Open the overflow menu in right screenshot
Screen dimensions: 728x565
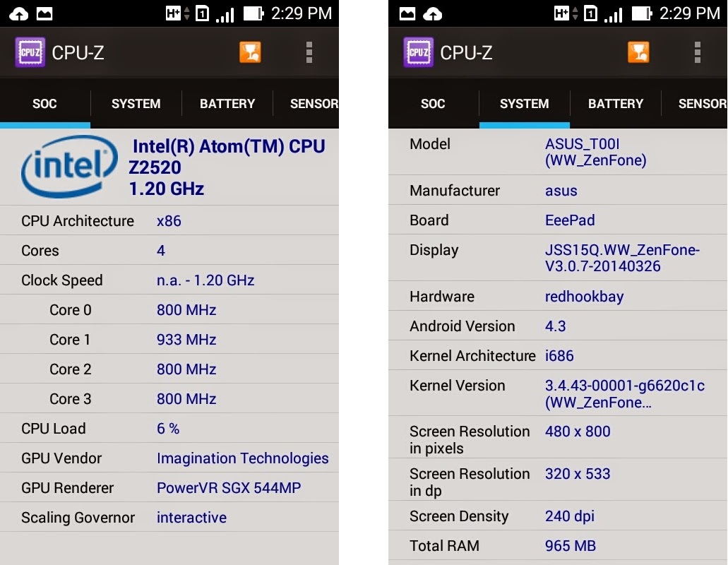(x=698, y=52)
